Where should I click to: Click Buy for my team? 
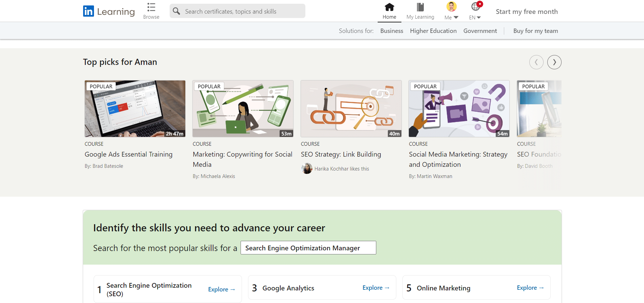click(x=535, y=31)
